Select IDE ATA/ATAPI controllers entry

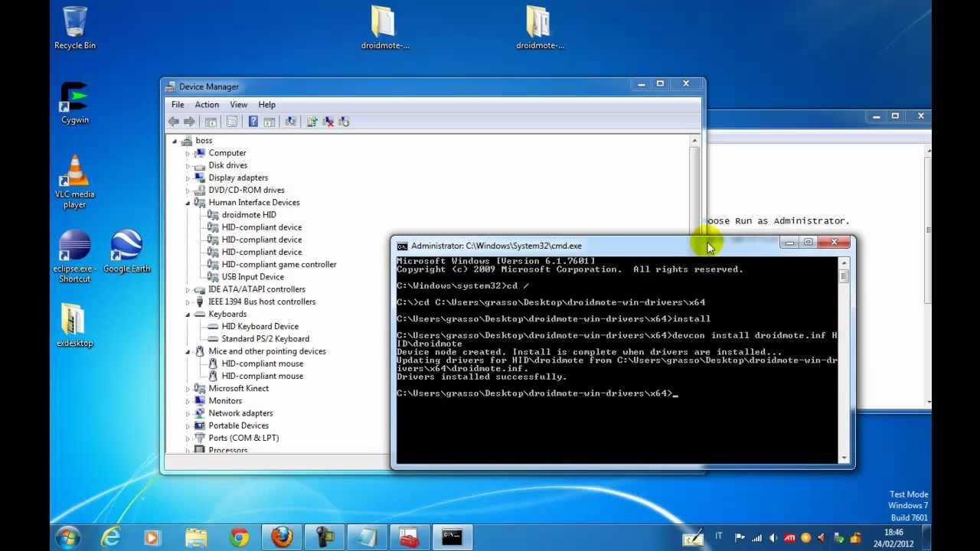(x=256, y=289)
